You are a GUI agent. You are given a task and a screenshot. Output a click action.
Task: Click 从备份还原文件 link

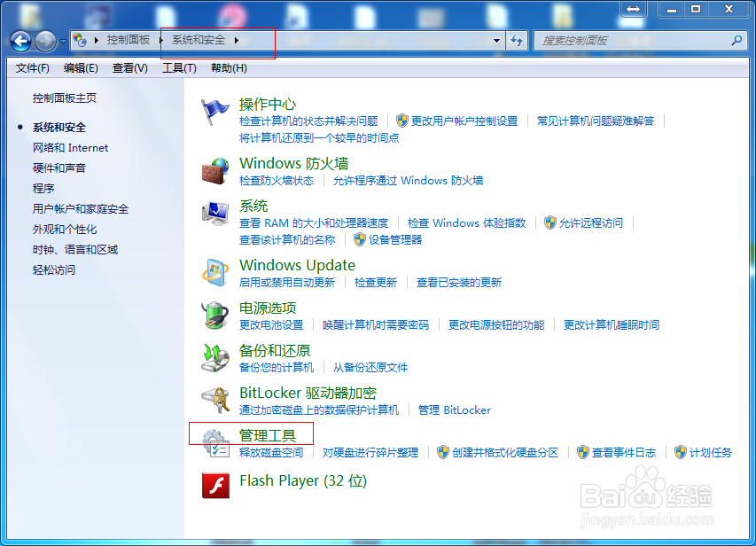tap(370, 367)
